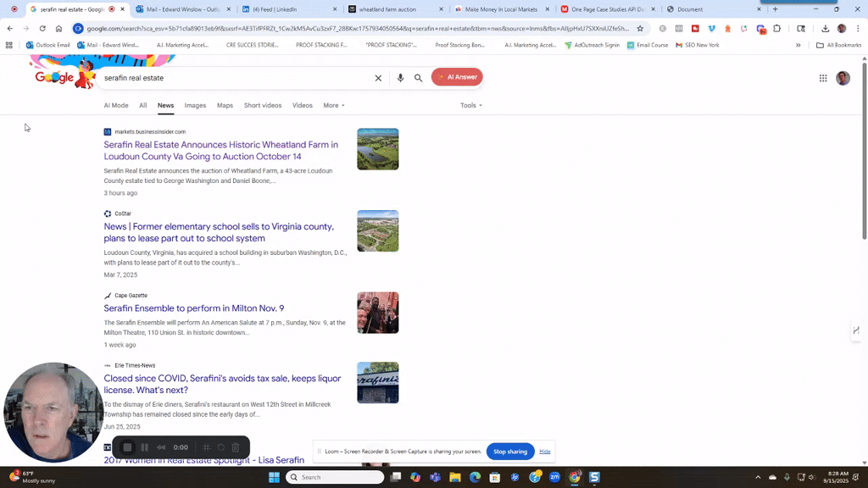Bookmark this page with the star icon
Viewport: 868px width, 488px height.
click(640, 28)
